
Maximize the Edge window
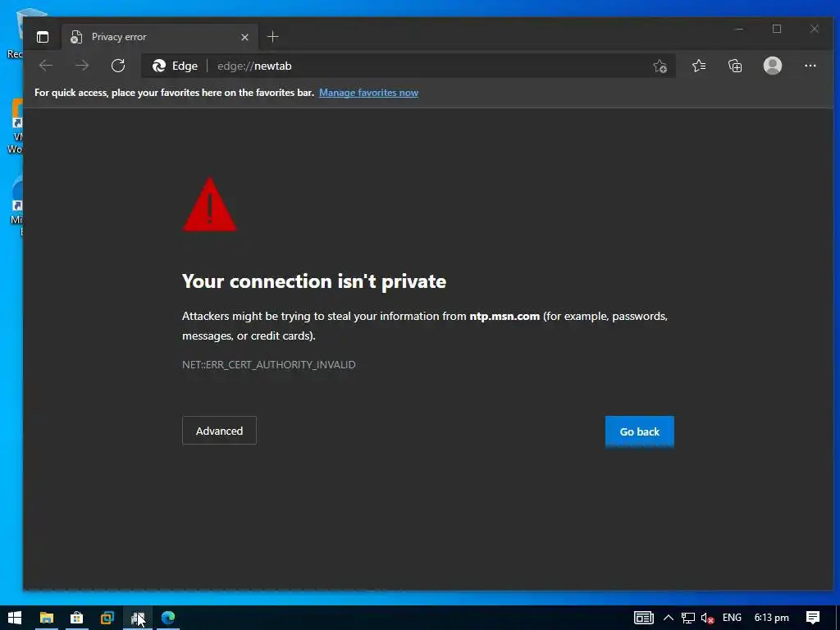tap(777, 29)
